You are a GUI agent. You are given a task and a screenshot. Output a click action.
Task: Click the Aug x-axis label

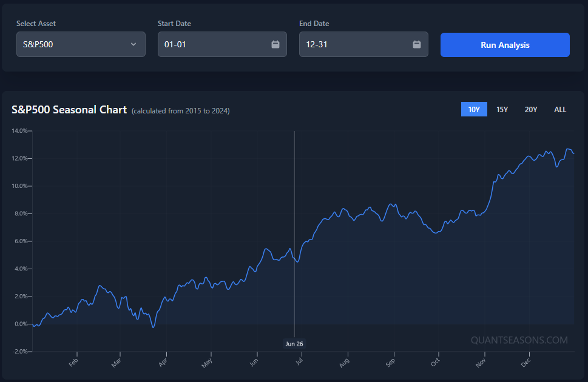click(x=344, y=363)
